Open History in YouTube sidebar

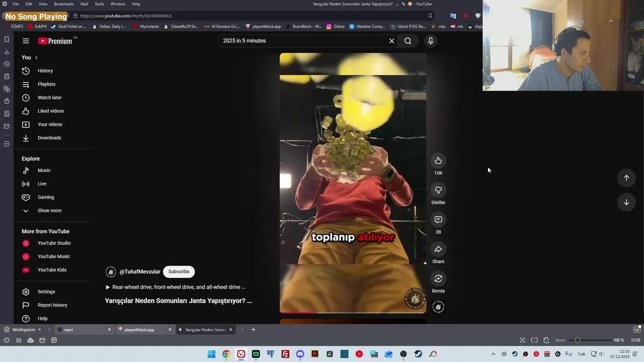pos(45,71)
